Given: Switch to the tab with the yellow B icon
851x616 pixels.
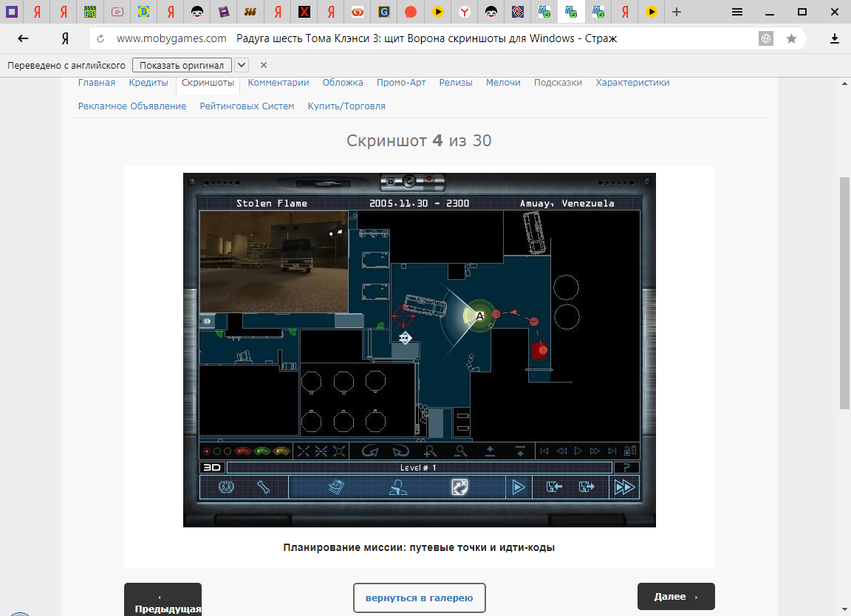Looking at the screenshot, I should (x=143, y=11).
